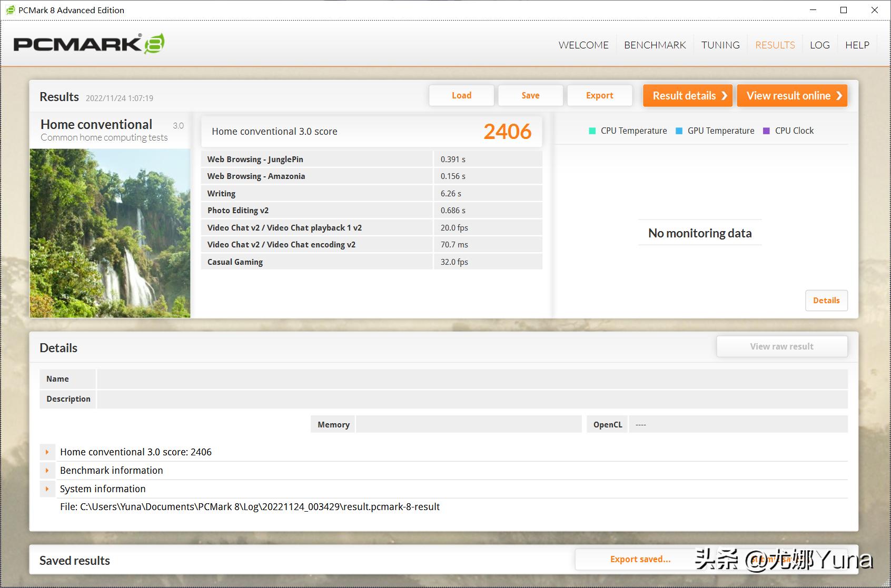Switch to the BENCHMARK tab
Screen dimensions: 891x588
(655, 45)
